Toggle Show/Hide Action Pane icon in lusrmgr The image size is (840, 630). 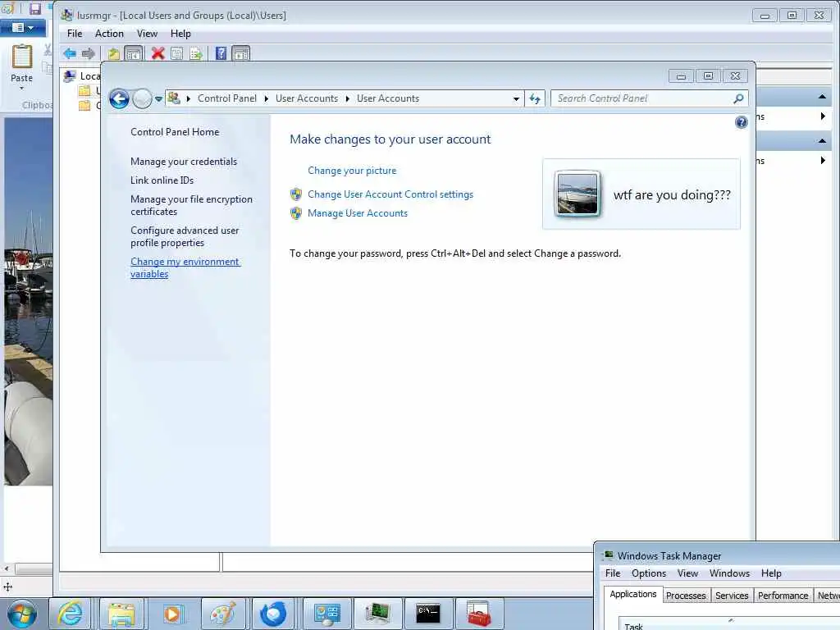coord(240,53)
